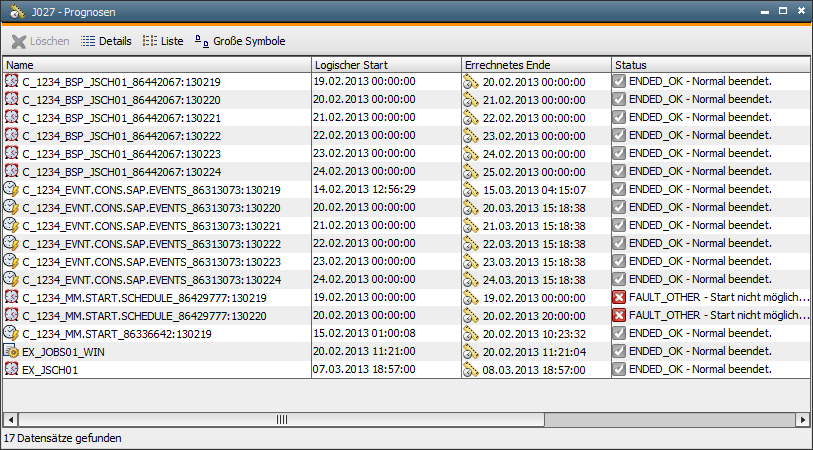Click event icon of C_1234_EVNT.CONS.SAP.EVENTS_86313073:130220
Screen dimensions: 813x450
pyautogui.click(x=11, y=207)
